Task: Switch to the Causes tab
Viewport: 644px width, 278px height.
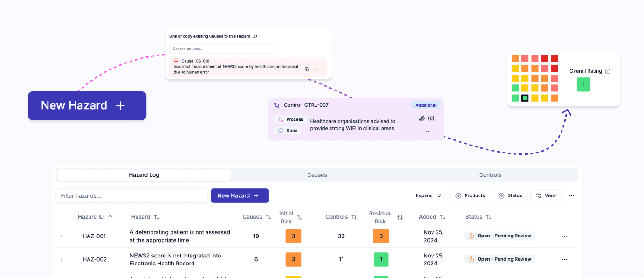Action: click(x=317, y=175)
